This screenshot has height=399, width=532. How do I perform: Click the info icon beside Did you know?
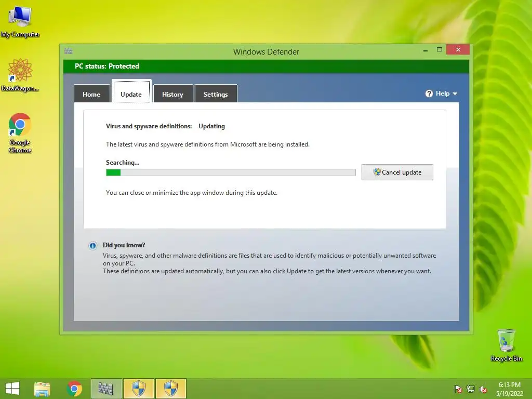[x=92, y=246]
